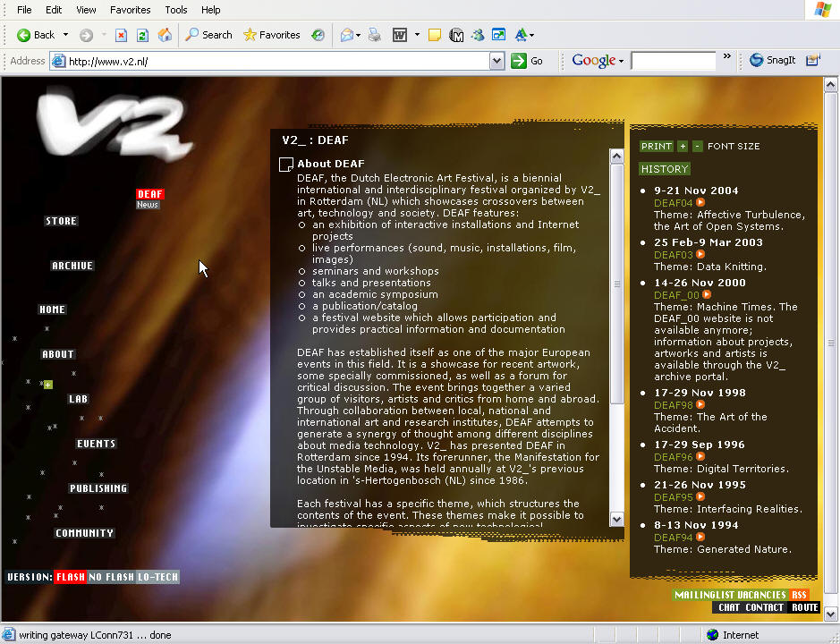The image size is (840, 644).
Task: Click in the Google search input field
Action: click(674, 61)
